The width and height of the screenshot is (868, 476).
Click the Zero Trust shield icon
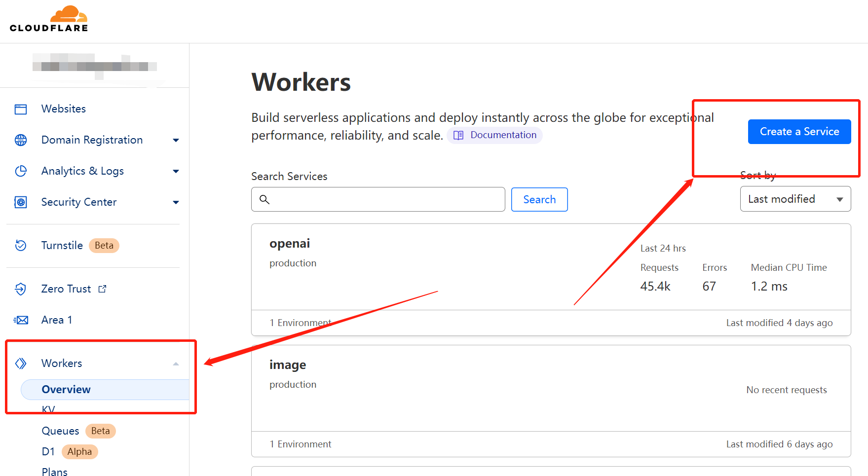point(21,289)
